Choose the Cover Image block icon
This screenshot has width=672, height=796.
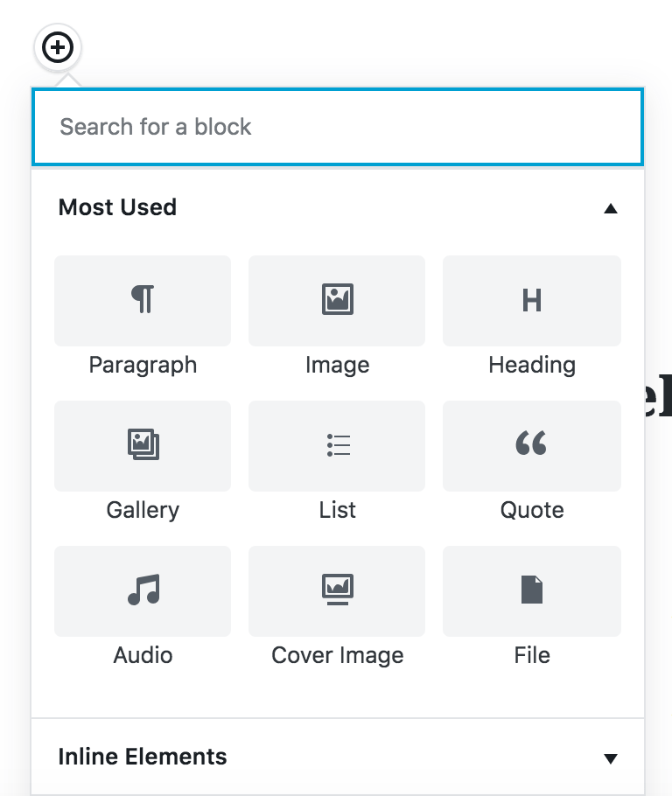[337, 590]
